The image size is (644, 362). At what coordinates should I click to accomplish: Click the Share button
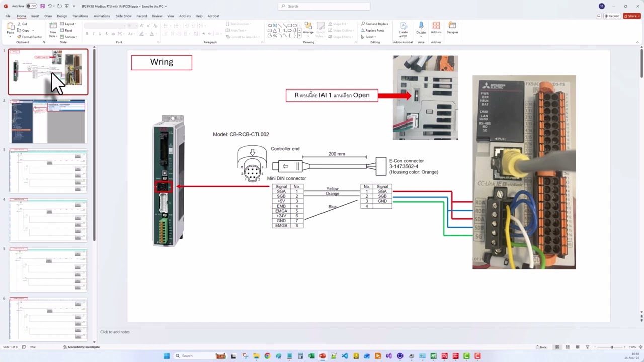pos(632,16)
